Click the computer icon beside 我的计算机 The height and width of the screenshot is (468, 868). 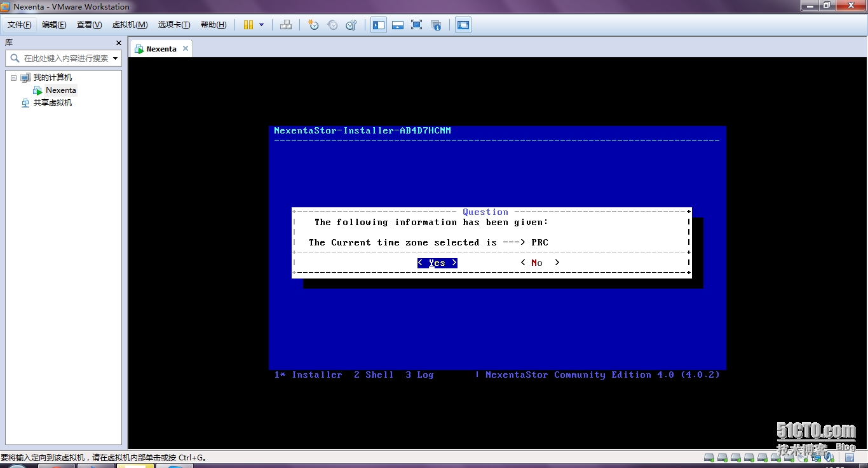[25, 78]
